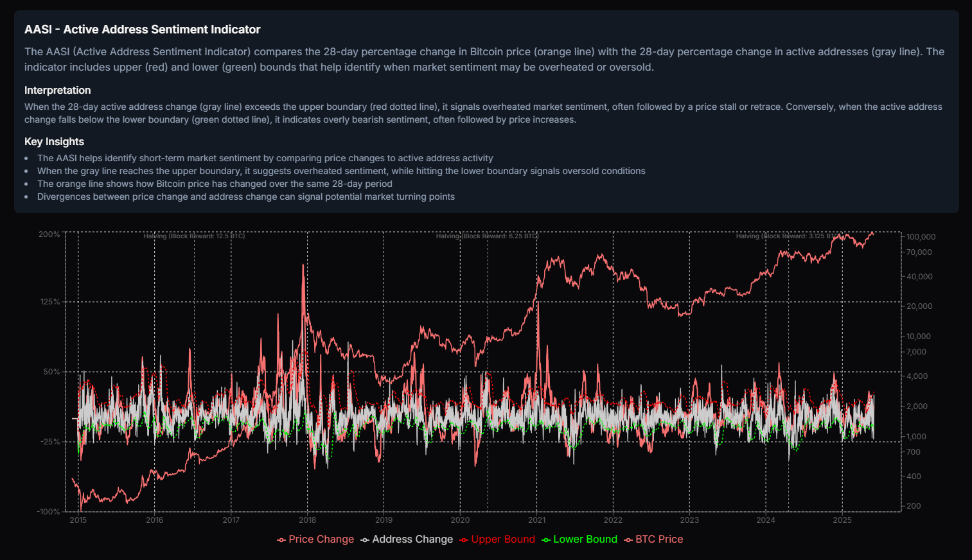This screenshot has width=972, height=560.
Task: Click the bullet about divergences signaling turning points
Action: [246, 197]
